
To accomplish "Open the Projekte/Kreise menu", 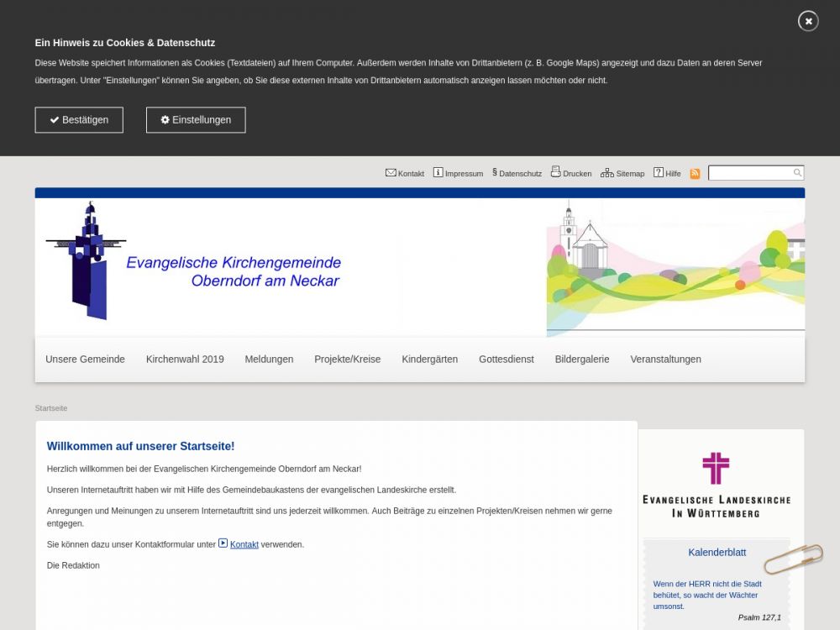I will click(347, 360).
